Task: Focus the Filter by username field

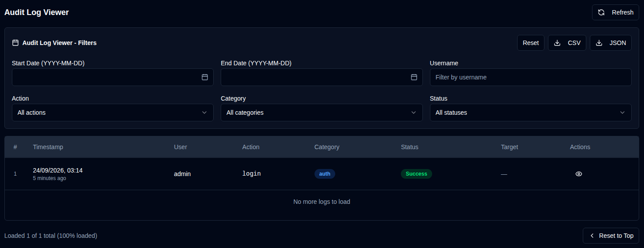Action: (531, 77)
